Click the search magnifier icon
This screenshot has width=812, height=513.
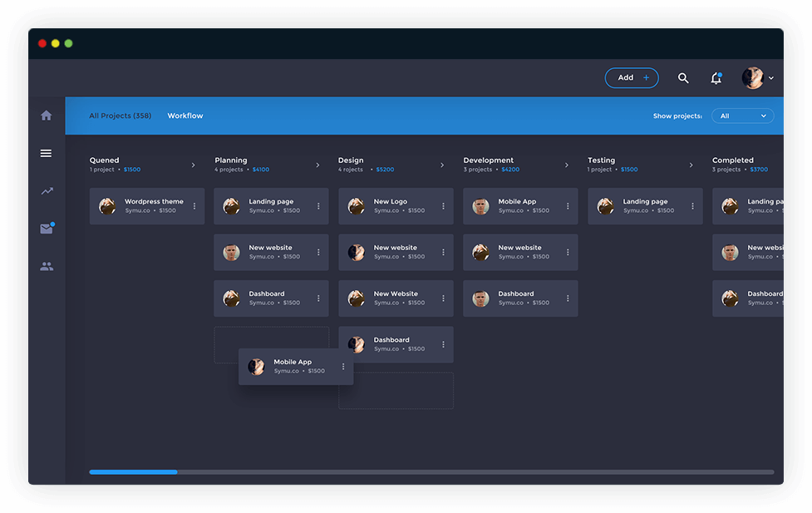(683, 78)
